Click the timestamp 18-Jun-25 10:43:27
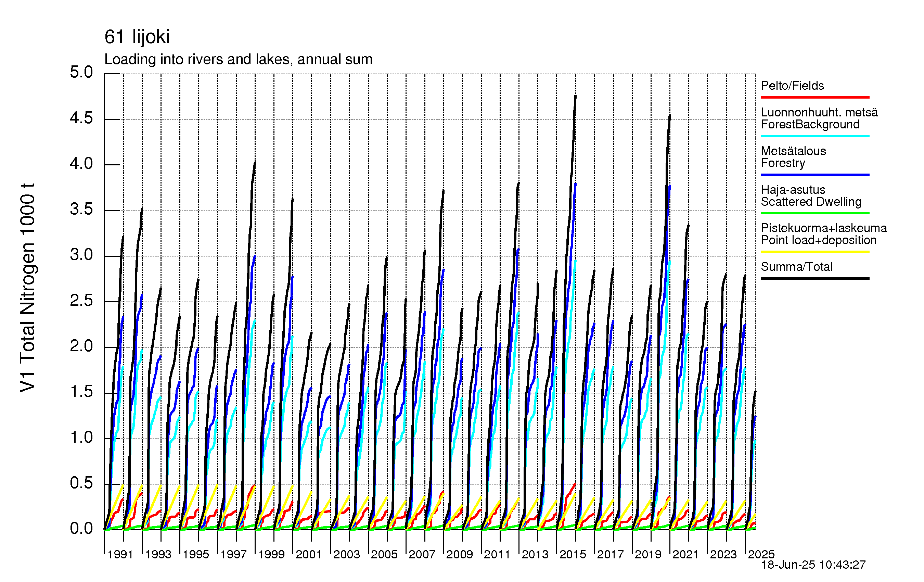 coord(813,565)
